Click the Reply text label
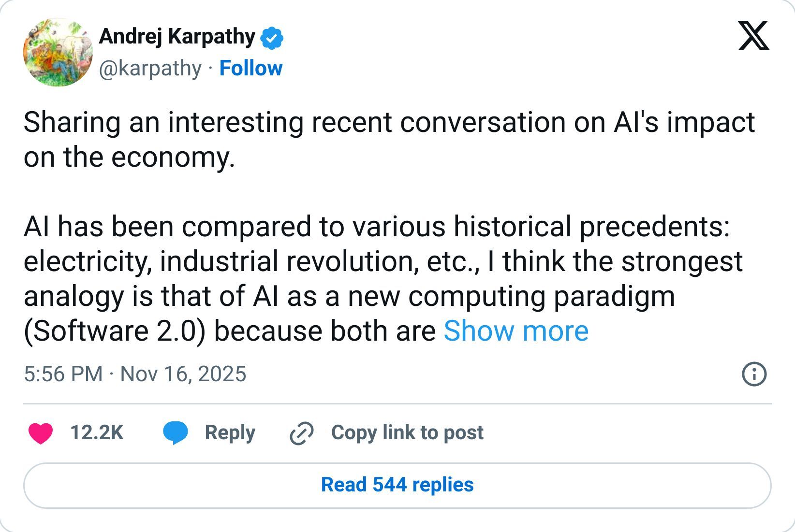The image size is (795, 532). (230, 432)
